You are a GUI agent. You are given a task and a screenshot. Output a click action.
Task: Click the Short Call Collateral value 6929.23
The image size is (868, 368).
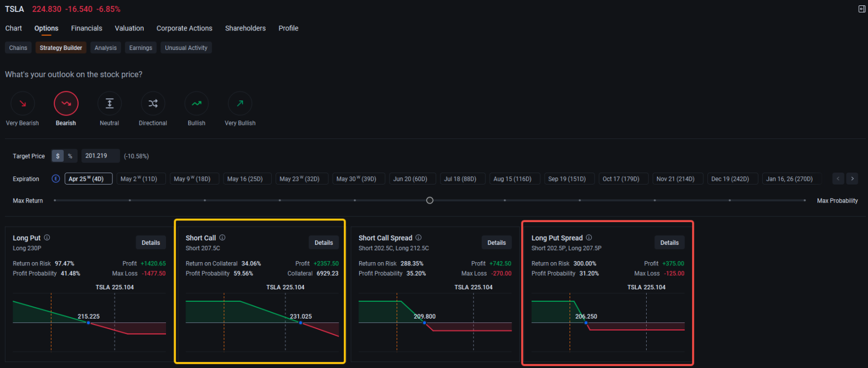[x=328, y=274]
